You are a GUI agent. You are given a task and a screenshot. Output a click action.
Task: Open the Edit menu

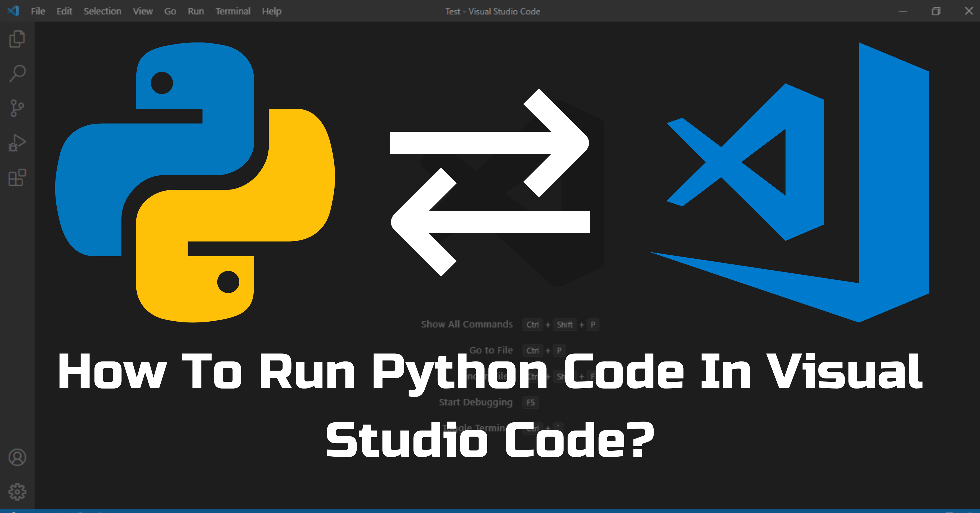click(x=64, y=11)
